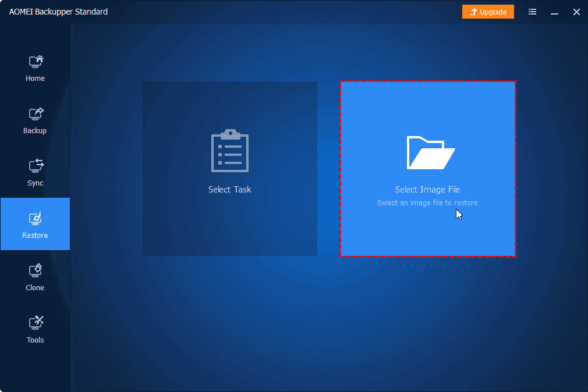Open the Clone section
Viewport: 588px width, 392px height.
point(36,277)
